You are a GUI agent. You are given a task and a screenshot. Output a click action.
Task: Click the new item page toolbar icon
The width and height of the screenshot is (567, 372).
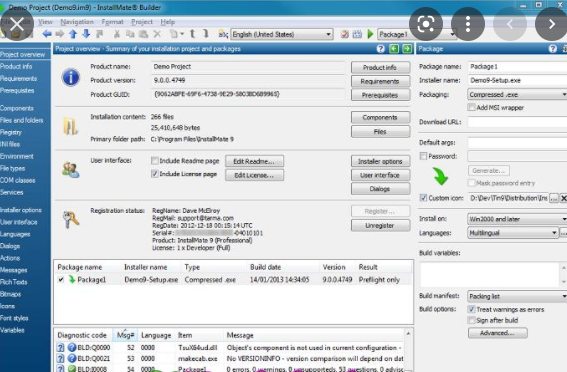pyautogui.click(x=174, y=34)
